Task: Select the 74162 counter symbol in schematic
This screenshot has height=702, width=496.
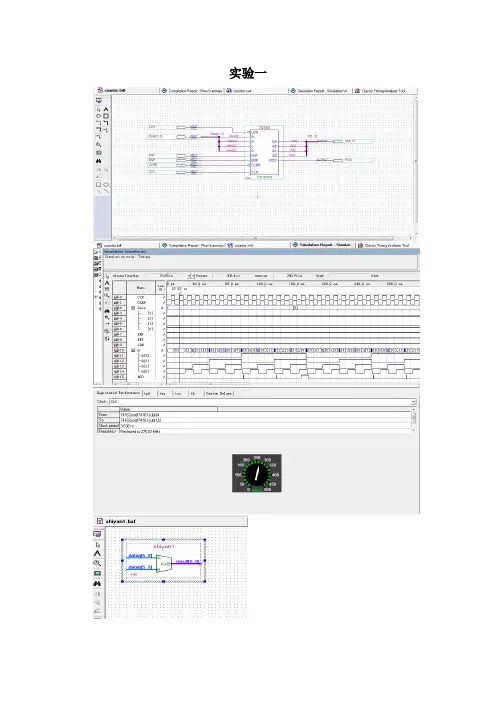Action: tap(264, 152)
